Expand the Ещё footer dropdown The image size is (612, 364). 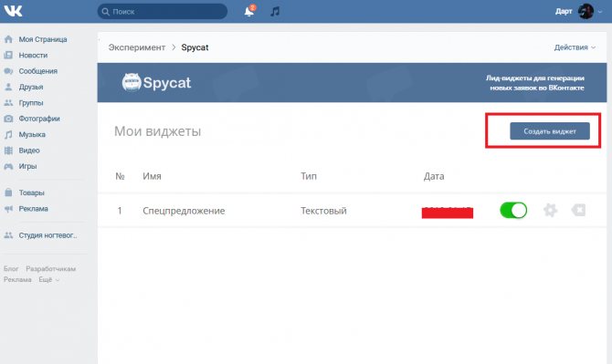(x=48, y=279)
